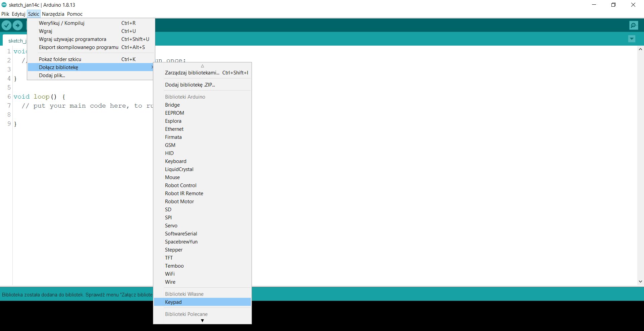The image size is (644, 331).
Task: Open the tab options dropdown arrow
Action: pyautogui.click(x=632, y=39)
